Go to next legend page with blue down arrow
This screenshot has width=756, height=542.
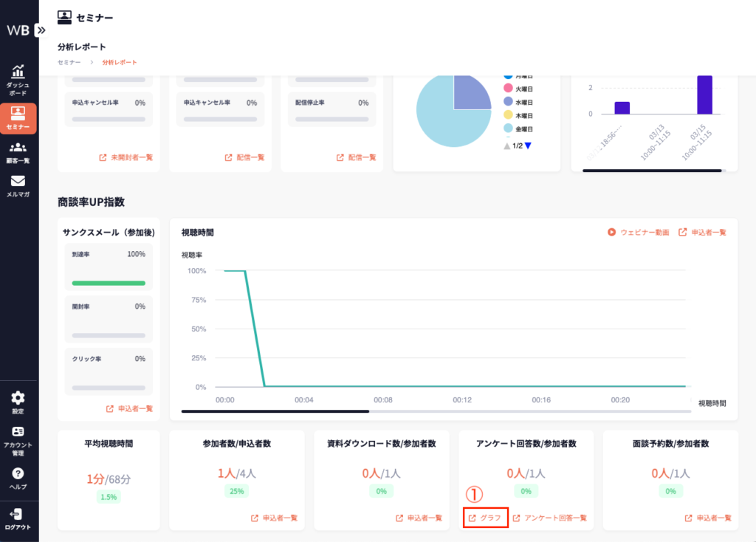(528, 145)
